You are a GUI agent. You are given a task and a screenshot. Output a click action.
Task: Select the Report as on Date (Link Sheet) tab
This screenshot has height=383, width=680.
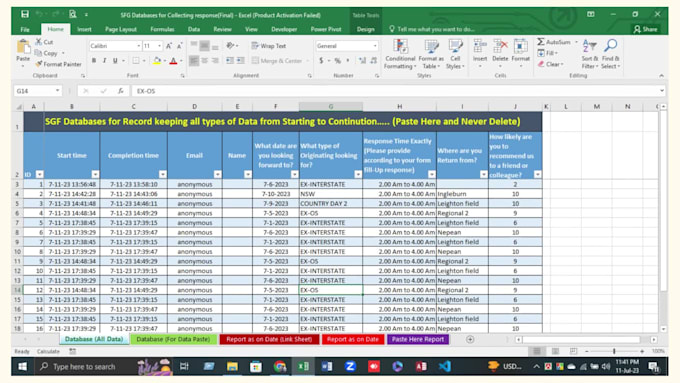pyautogui.click(x=269, y=339)
